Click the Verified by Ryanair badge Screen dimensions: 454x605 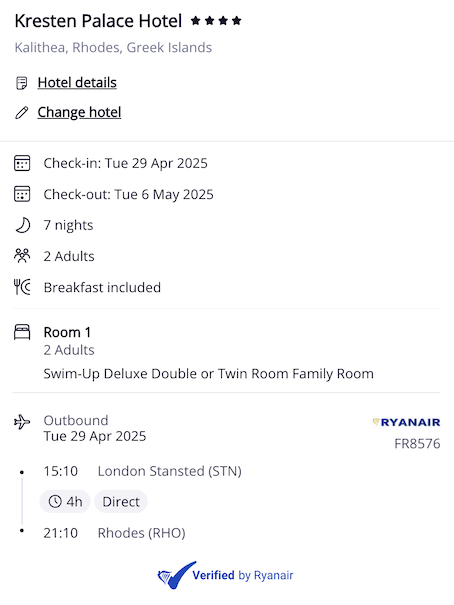click(x=226, y=575)
